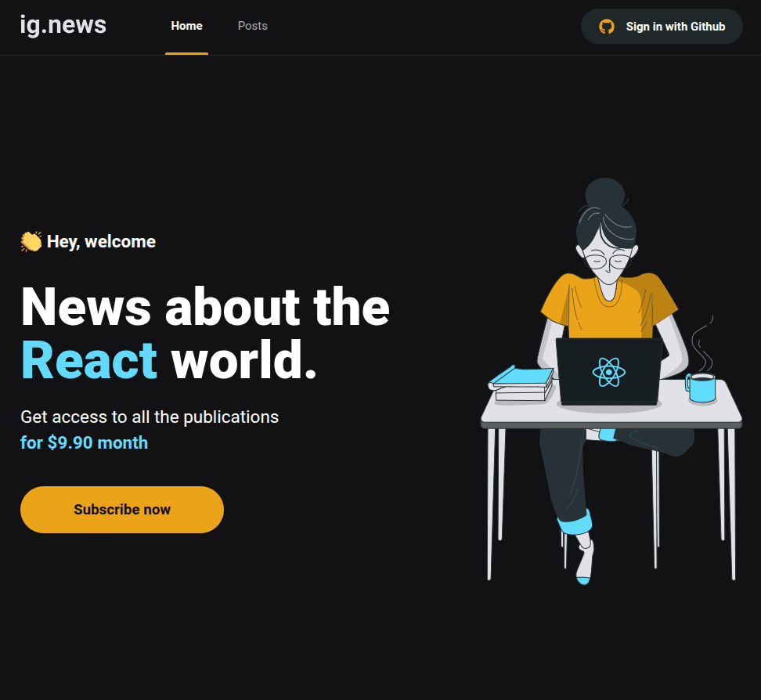This screenshot has height=700, width=761.
Task: Click the dark header bar area
Action: coord(431,26)
